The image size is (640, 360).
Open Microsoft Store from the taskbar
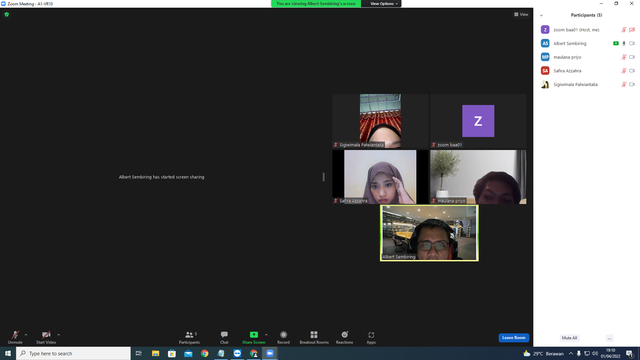(172, 353)
